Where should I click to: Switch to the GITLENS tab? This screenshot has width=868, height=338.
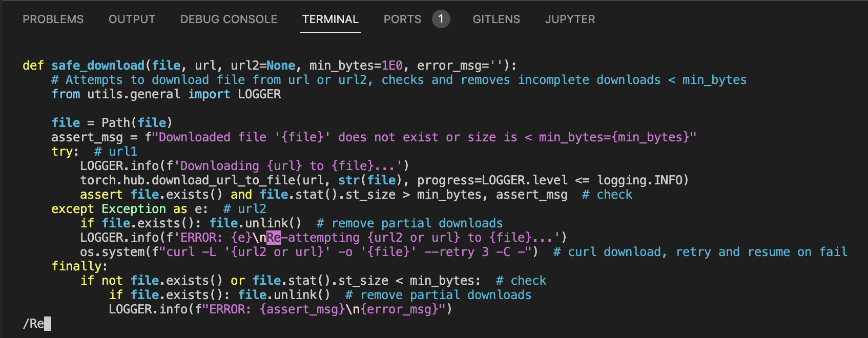click(x=496, y=19)
